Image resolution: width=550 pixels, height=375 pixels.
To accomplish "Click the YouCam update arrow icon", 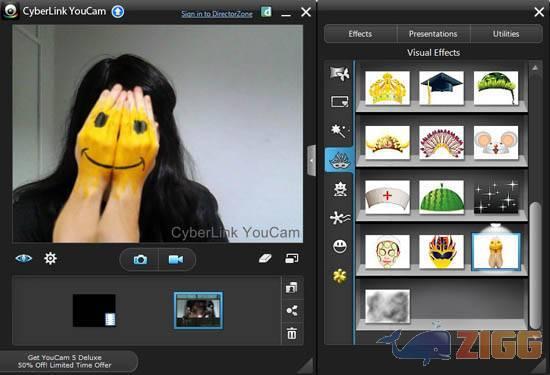I will (118, 12).
